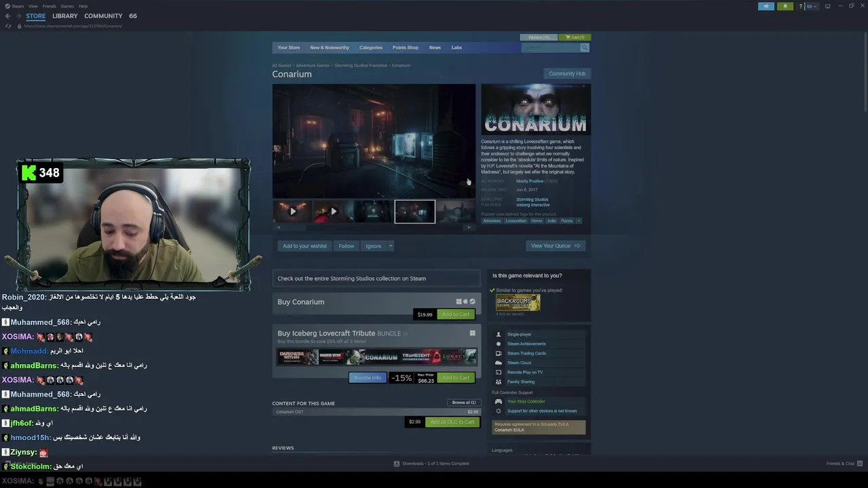The image size is (868, 488).
Task: Open the Categories dropdown
Action: point(371,47)
